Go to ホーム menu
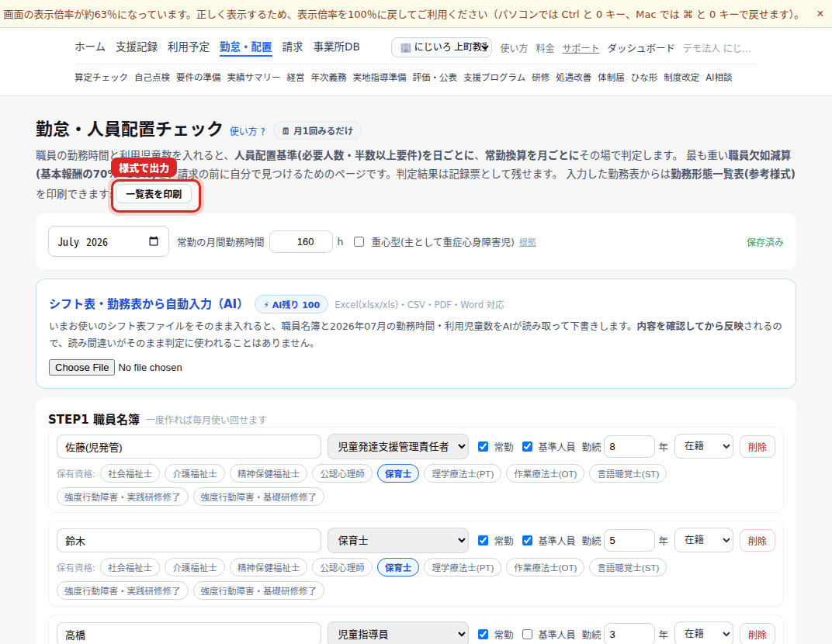 click(90, 47)
